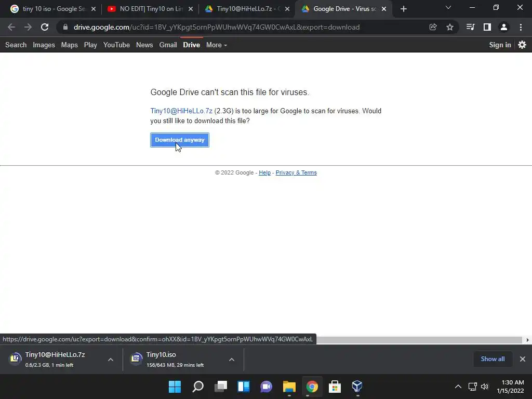The height and width of the screenshot is (399, 532).
Task: Open YouTube in the Google bar
Action: tap(116, 45)
